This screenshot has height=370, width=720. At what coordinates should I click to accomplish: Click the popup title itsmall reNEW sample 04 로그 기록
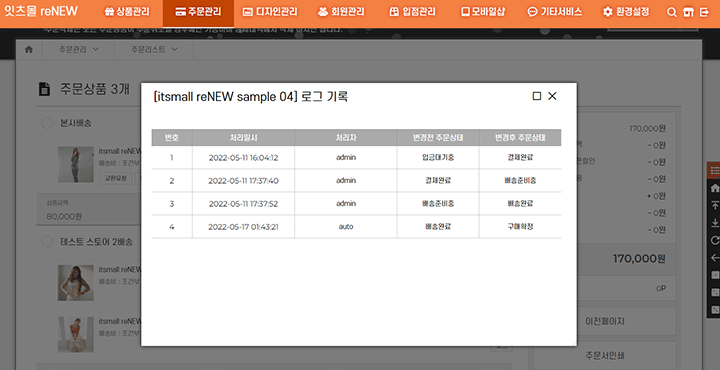click(251, 97)
